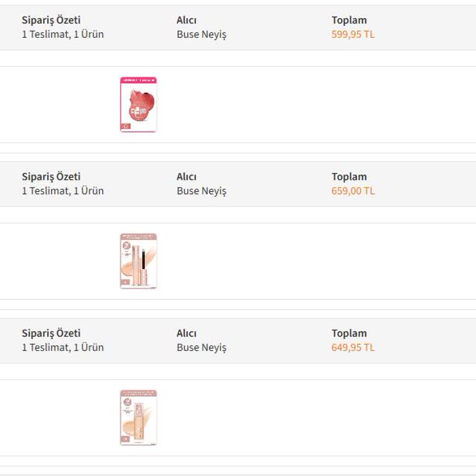Image resolution: width=476 pixels, height=476 pixels.
Task: Select recipient Buse Neyiş in 659,00 TL order
Action: 201,191
